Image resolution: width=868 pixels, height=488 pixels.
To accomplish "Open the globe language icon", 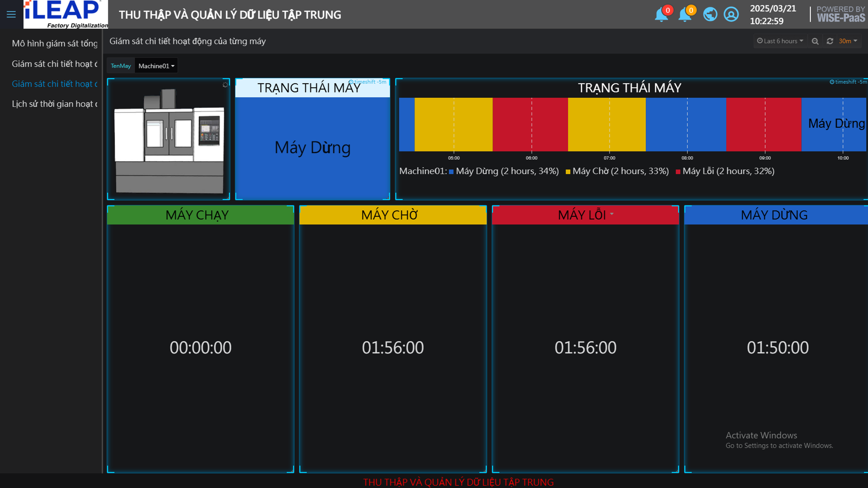I will (710, 15).
